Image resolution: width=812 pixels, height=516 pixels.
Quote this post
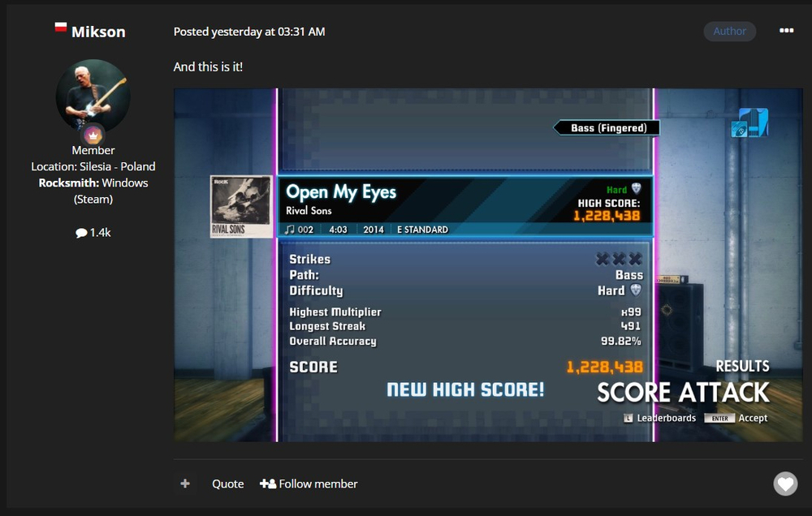227,484
